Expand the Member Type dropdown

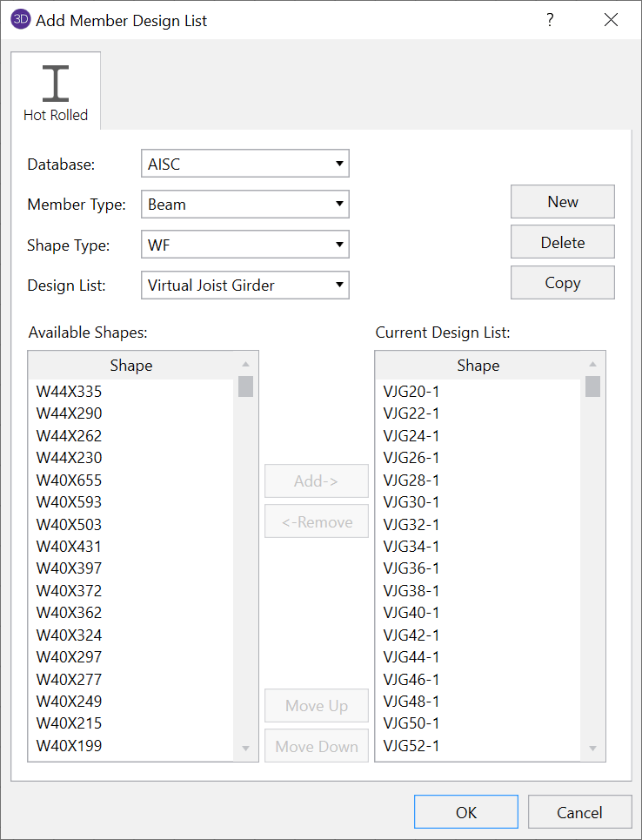[244, 205]
